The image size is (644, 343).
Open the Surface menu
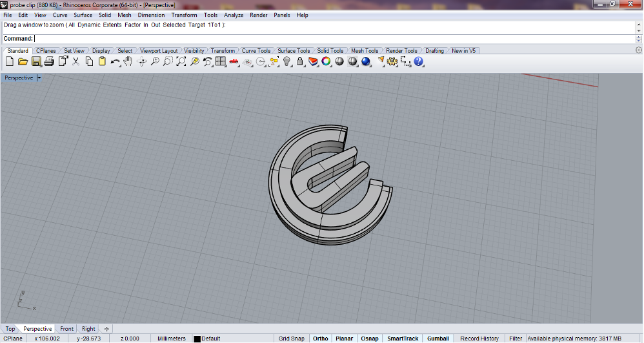(x=83, y=15)
